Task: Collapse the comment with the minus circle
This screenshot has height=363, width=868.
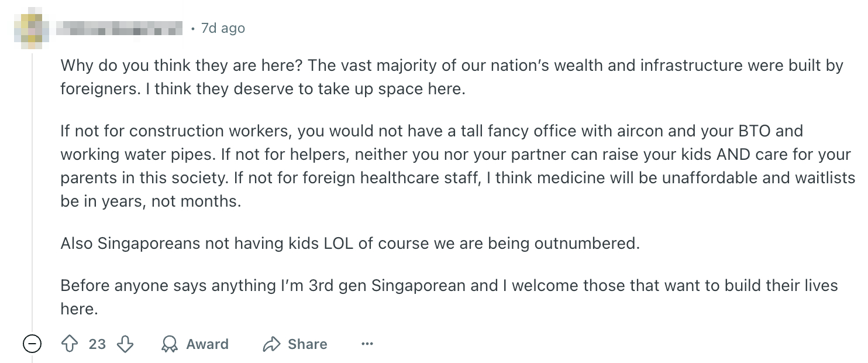Action: (x=32, y=344)
